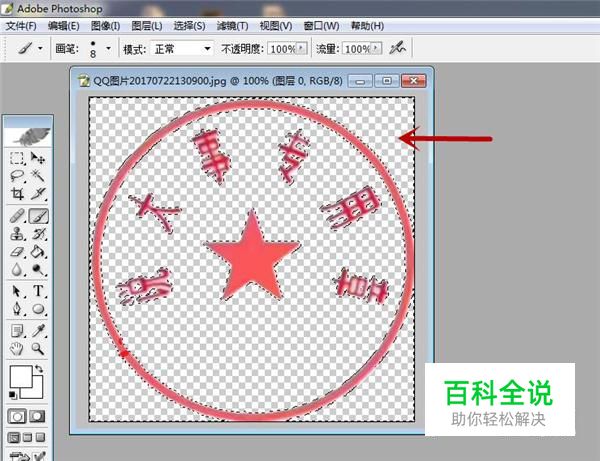Toggle the airbrush option
This screenshot has width=600, height=461.
398,48
